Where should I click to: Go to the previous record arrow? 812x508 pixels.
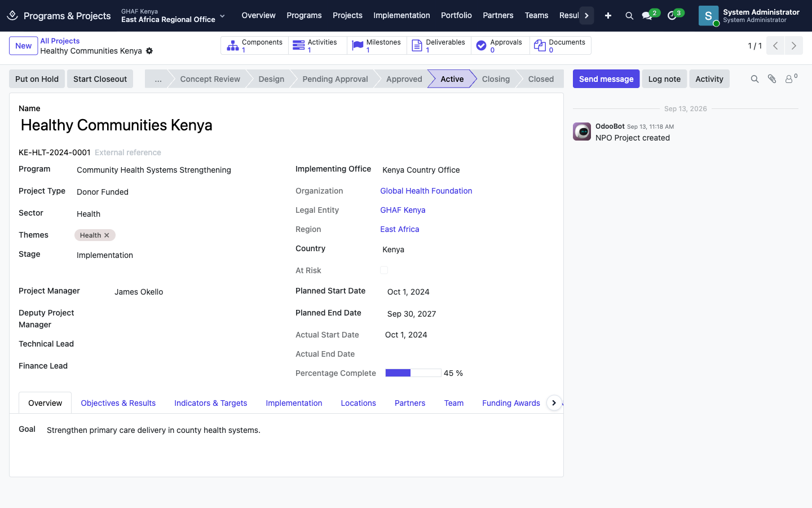[775, 46]
